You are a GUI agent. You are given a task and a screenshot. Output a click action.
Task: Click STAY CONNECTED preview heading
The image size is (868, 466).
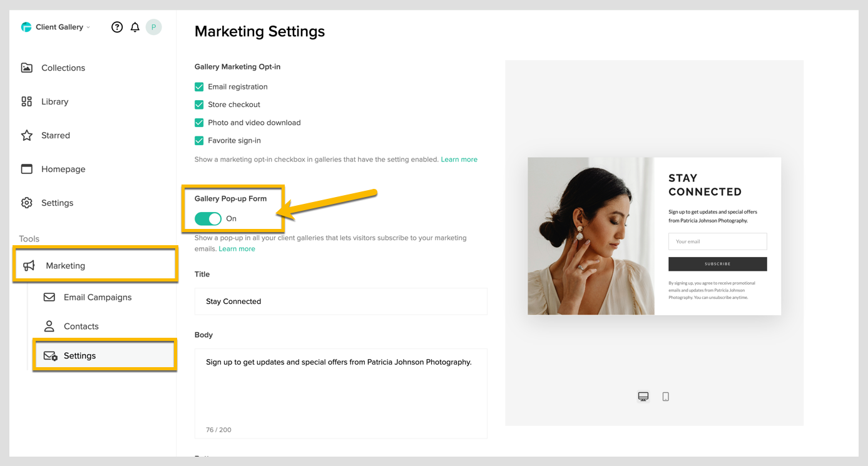(705, 185)
